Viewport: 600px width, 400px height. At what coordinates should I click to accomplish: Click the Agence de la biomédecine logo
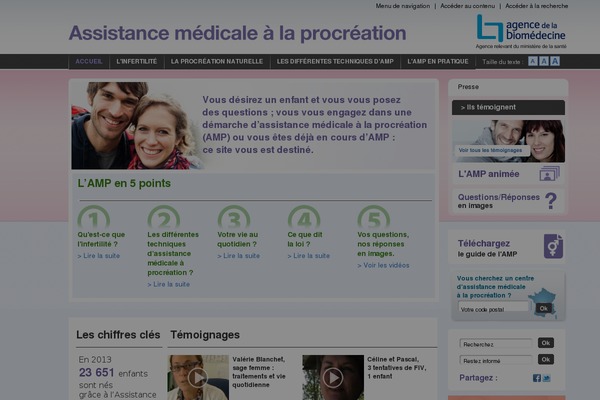[x=521, y=31]
